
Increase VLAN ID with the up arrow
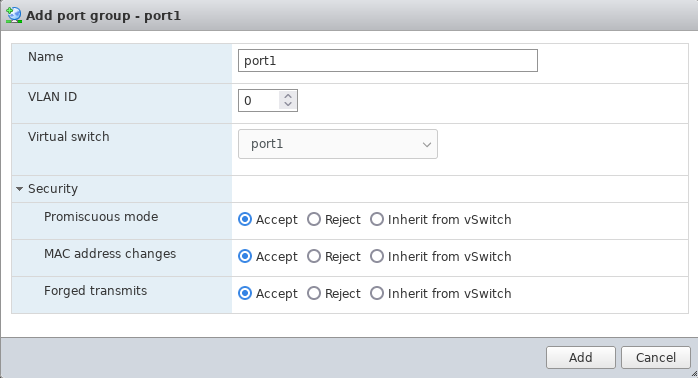(x=288, y=96)
